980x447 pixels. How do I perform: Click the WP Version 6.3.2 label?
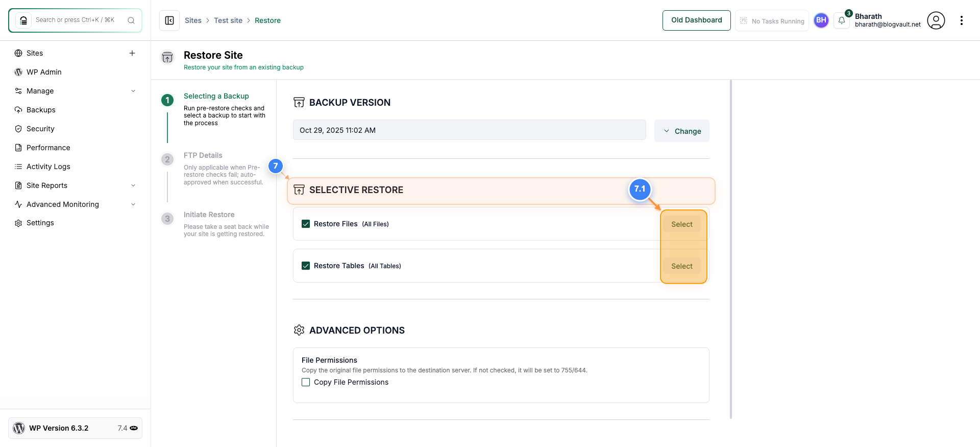tap(59, 428)
